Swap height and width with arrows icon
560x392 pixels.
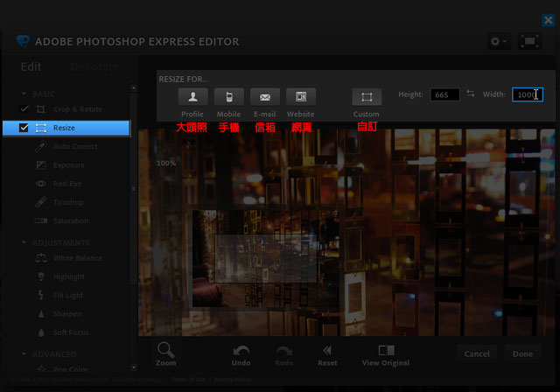(x=471, y=94)
